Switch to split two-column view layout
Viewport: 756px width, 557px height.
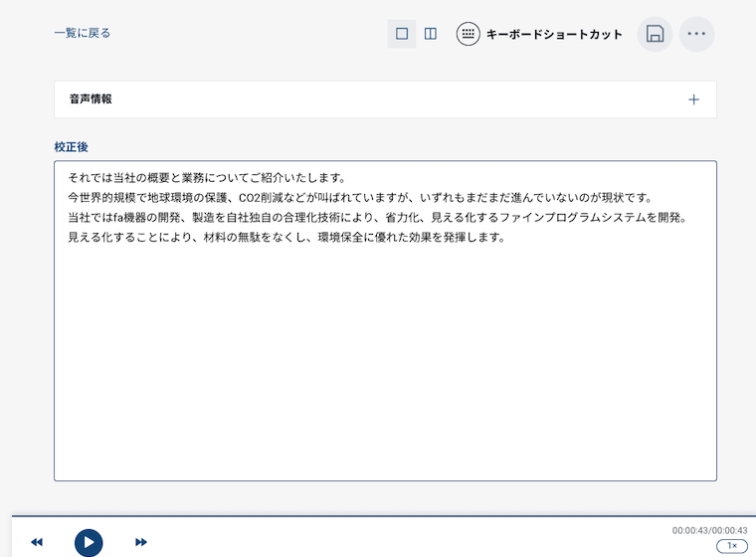[431, 34]
